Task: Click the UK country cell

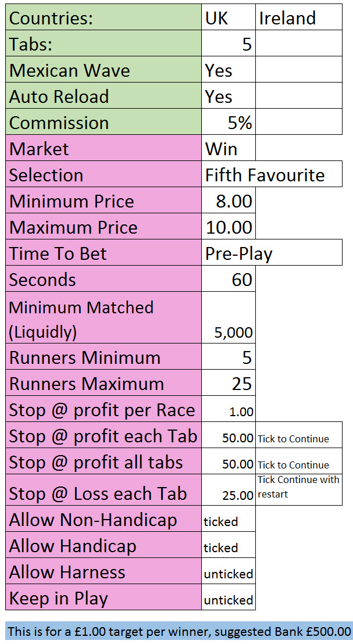Action: click(228, 18)
